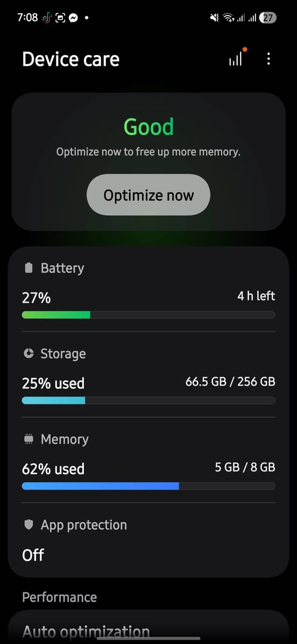Viewport: 297px width, 644px height.
Task: Open the three-dot more options menu
Action: (x=268, y=59)
